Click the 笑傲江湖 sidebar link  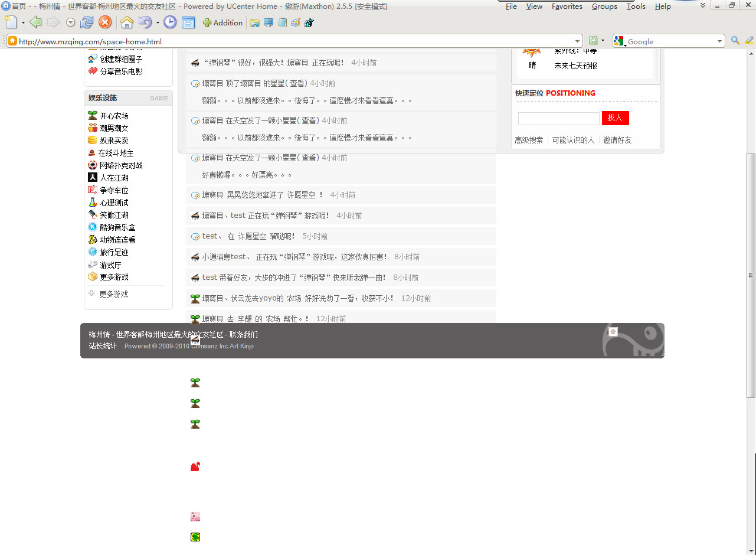[114, 215]
